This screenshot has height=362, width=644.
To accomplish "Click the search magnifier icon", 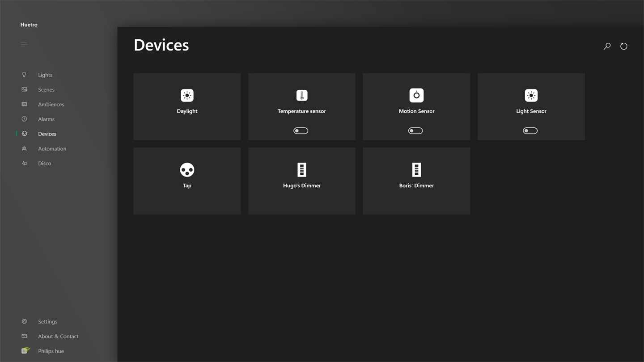I will coord(607,46).
